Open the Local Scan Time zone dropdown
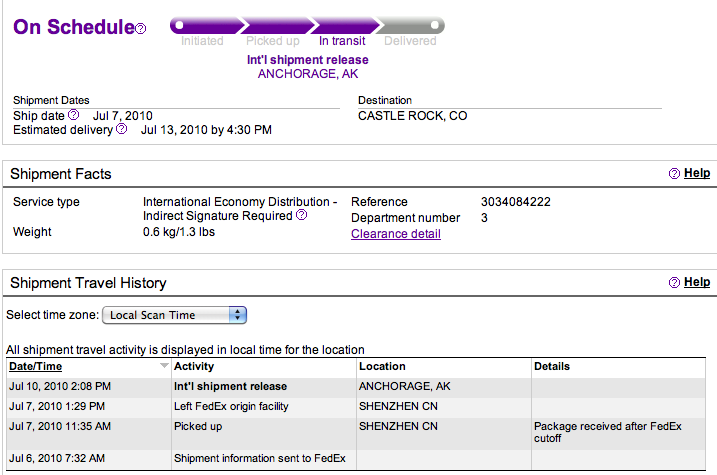 174,315
